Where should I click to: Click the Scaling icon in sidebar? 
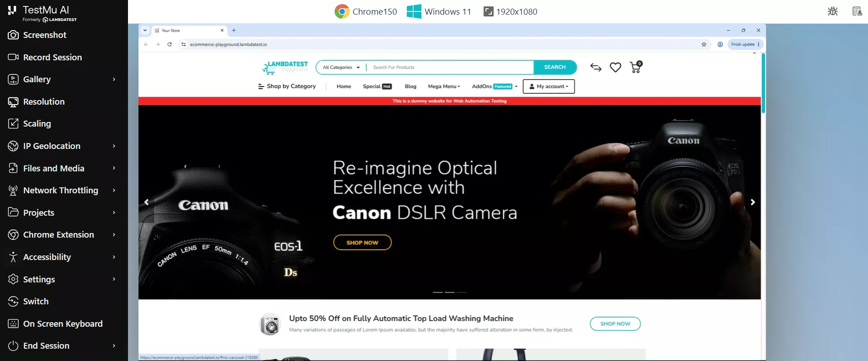click(13, 123)
